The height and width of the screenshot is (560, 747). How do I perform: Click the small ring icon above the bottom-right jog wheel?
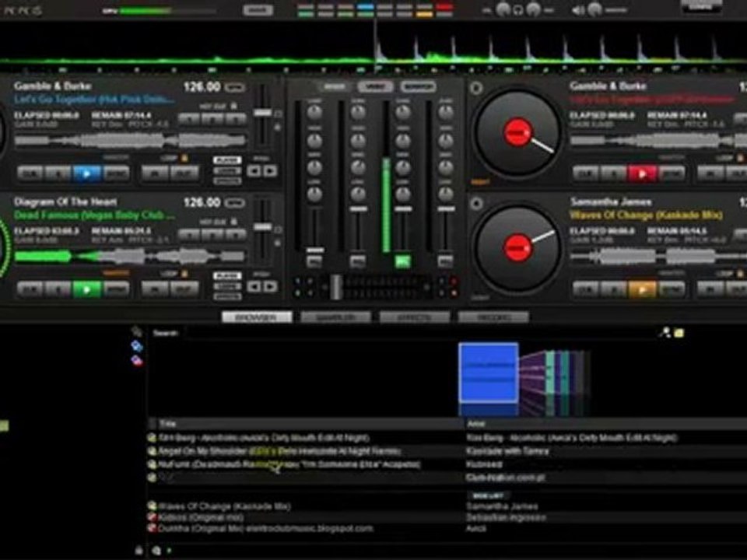[x=476, y=204]
